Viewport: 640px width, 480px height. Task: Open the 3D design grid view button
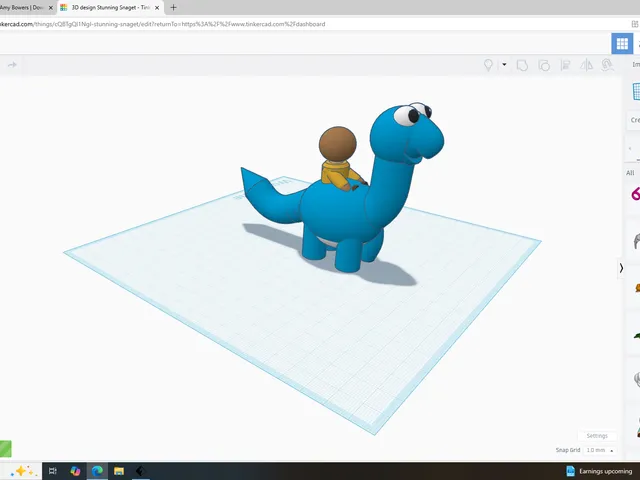click(x=622, y=43)
